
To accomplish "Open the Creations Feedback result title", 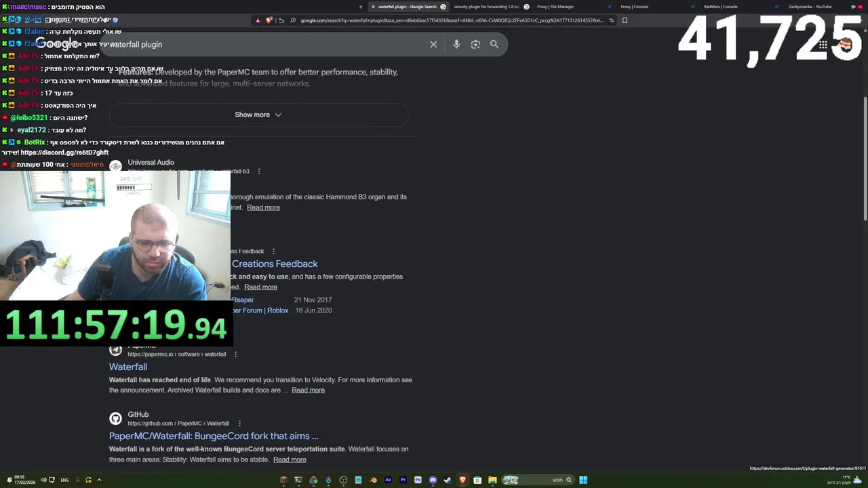I will click(x=275, y=264).
